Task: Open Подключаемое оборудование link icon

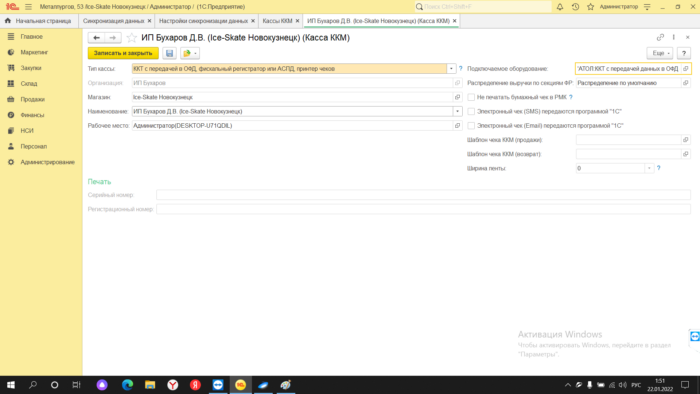Action: point(686,69)
